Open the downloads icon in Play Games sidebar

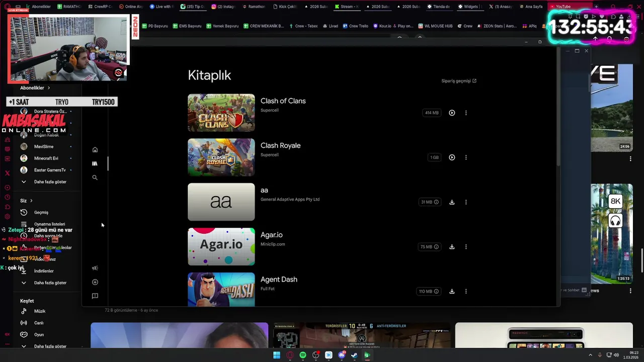pos(95,282)
